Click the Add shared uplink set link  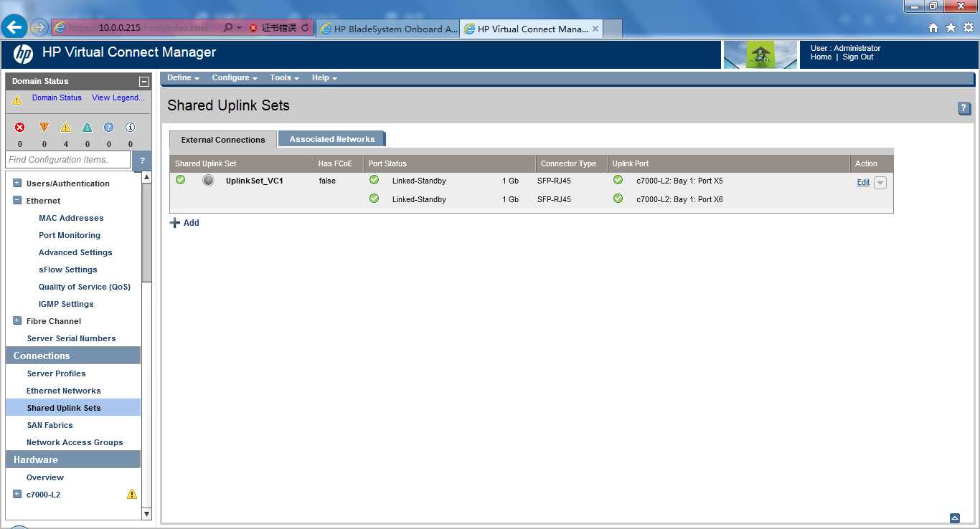pyautogui.click(x=192, y=223)
